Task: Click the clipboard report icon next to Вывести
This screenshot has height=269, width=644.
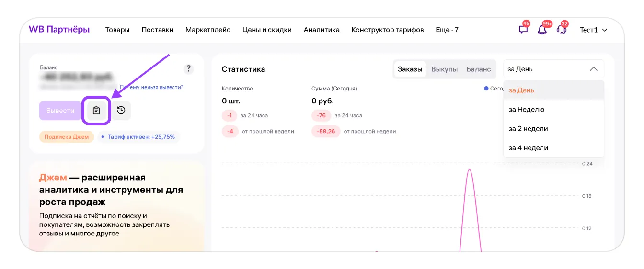Action: 96,111
